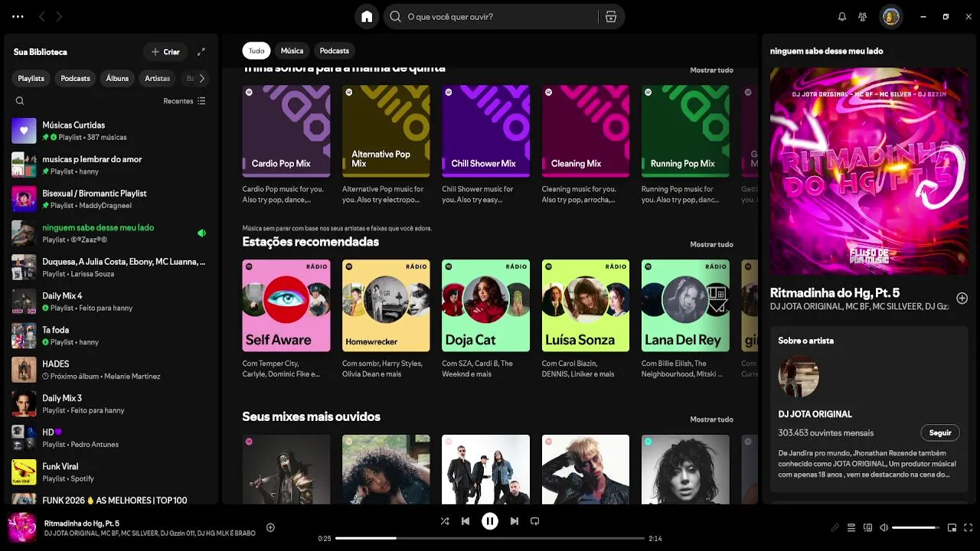Select the Tudo filter

point(256,51)
